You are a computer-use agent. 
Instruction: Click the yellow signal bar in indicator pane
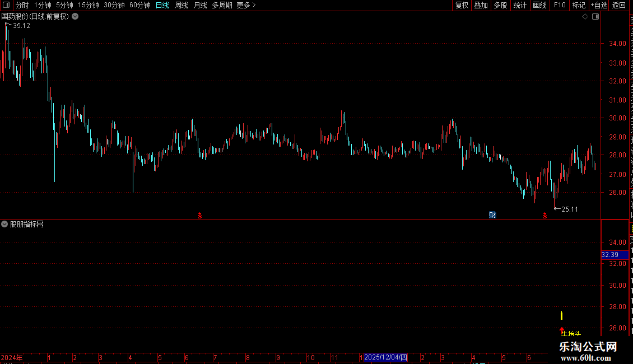click(561, 315)
